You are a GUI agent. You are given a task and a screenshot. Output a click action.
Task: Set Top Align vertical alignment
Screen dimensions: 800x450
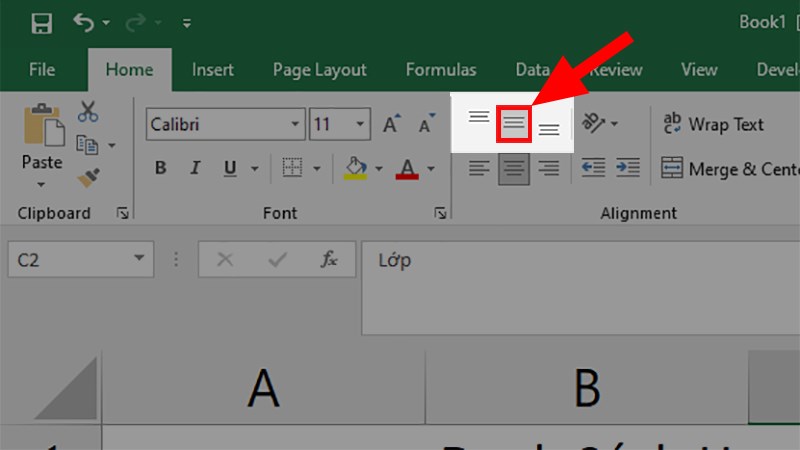[x=479, y=118]
